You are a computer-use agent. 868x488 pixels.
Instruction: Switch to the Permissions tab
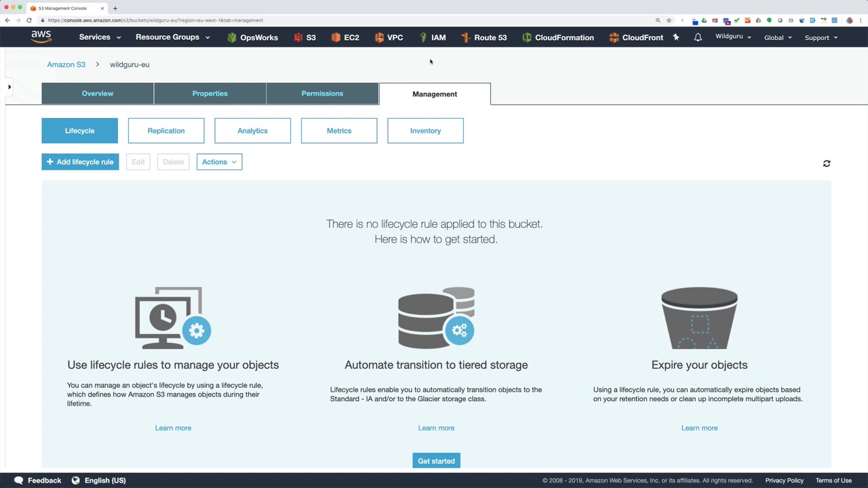(x=322, y=94)
